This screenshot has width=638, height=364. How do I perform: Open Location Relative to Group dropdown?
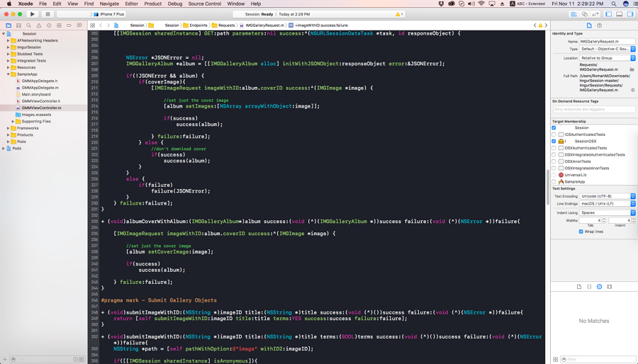click(607, 58)
